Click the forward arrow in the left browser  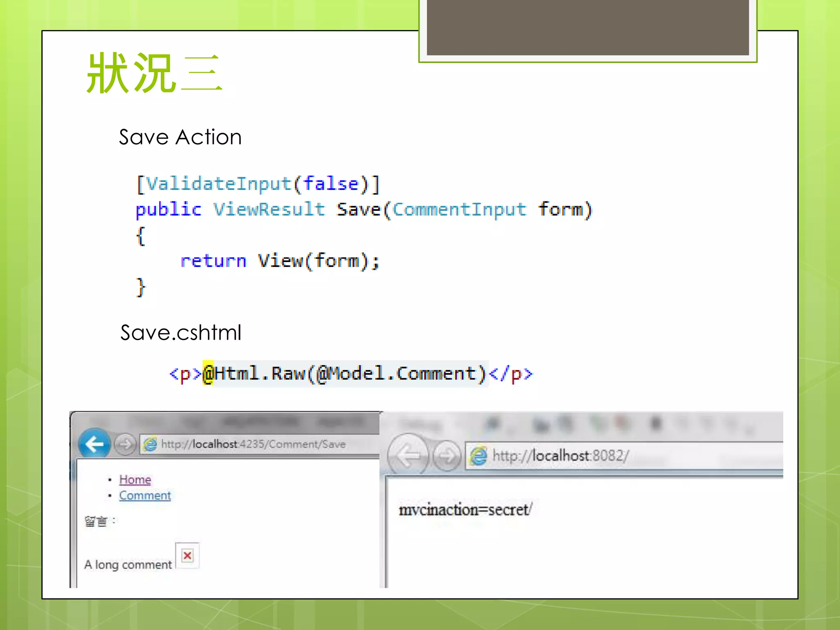click(125, 444)
